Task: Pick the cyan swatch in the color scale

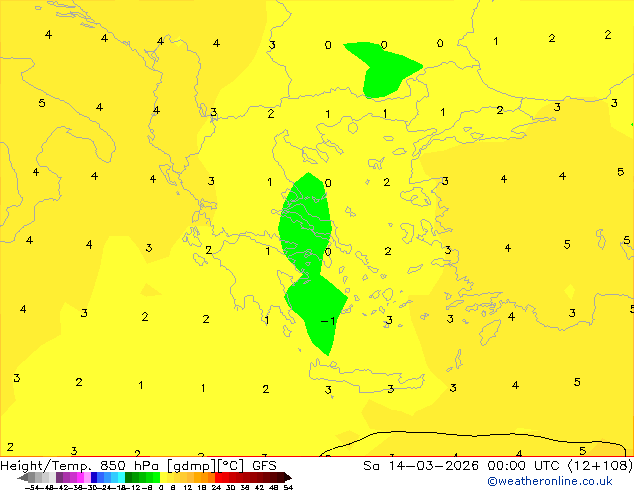Action: (121, 477)
